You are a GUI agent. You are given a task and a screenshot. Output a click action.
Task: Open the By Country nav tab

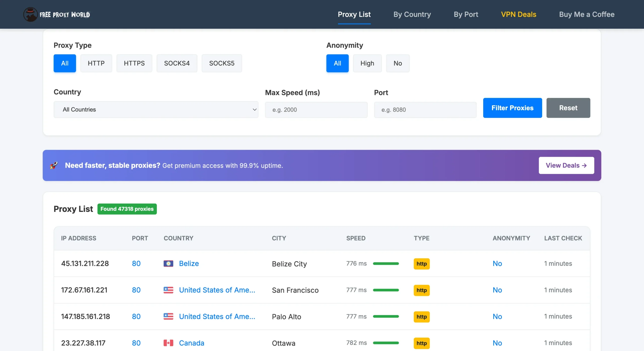412,14
